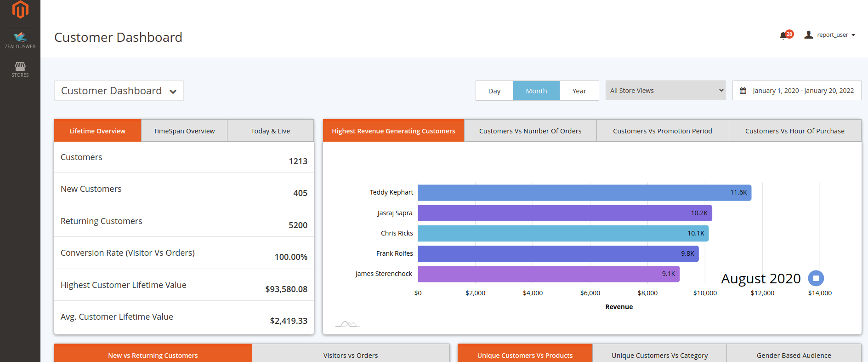Click the report_user account icon

[x=809, y=34]
